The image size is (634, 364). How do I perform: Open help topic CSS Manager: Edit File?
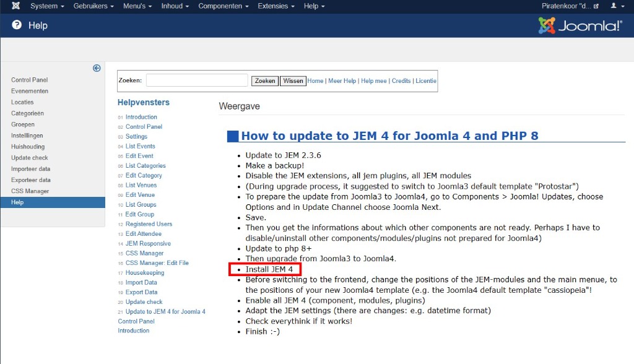click(157, 263)
